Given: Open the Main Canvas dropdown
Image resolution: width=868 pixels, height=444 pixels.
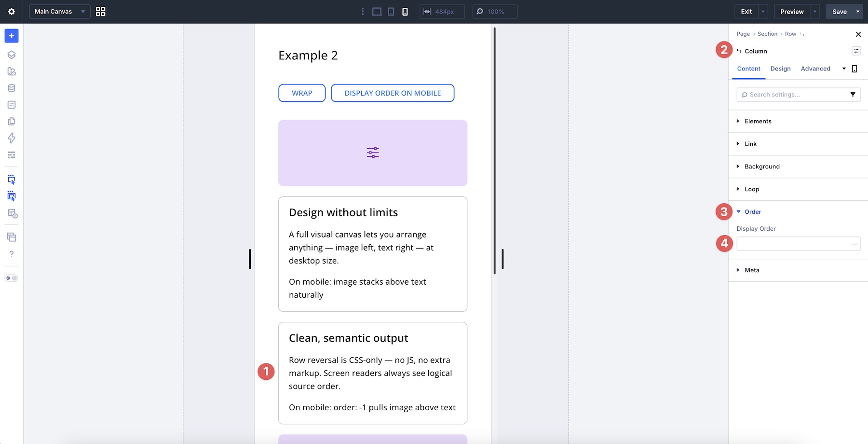Looking at the screenshot, I should [x=60, y=12].
